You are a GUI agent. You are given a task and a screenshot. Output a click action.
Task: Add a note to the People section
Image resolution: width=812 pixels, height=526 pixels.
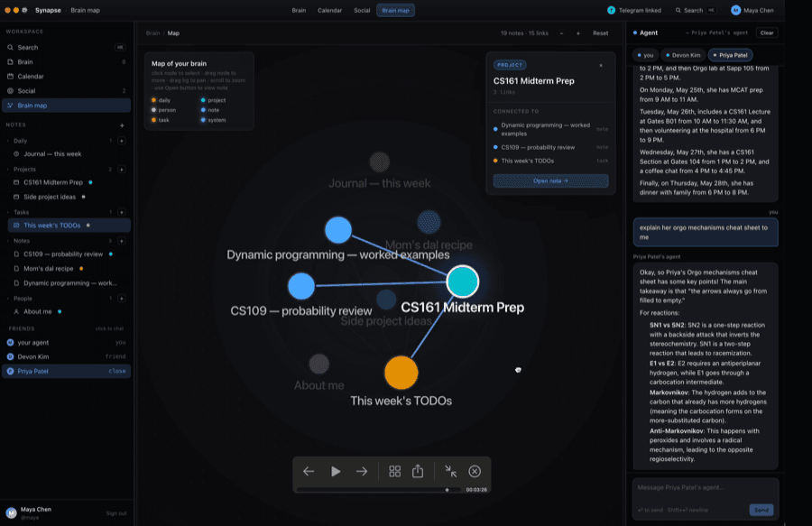click(122, 299)
